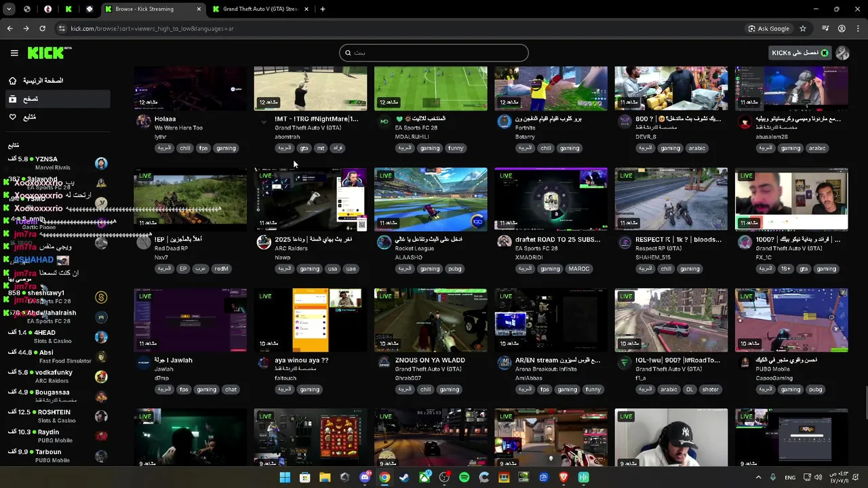Open the RESPECT RP stream thumbnail by SHAHEM_515
Screen dimensions: 868x488
[671, 199]
